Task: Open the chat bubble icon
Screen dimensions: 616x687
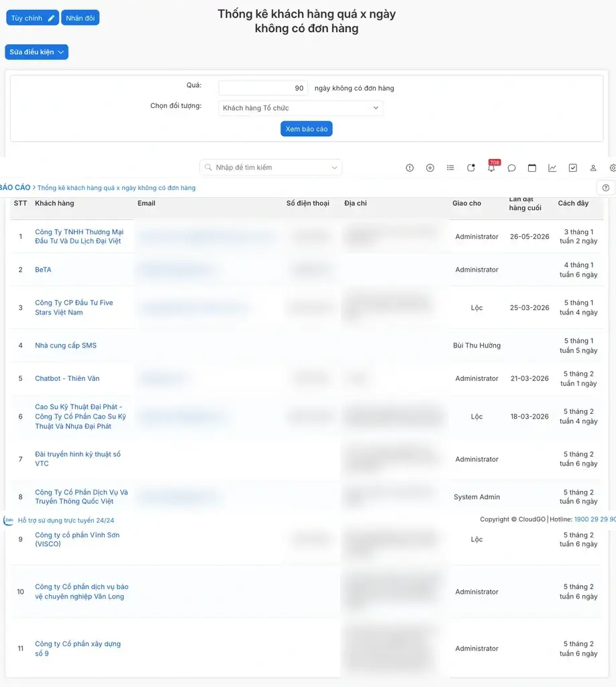Action: (512, 168)
